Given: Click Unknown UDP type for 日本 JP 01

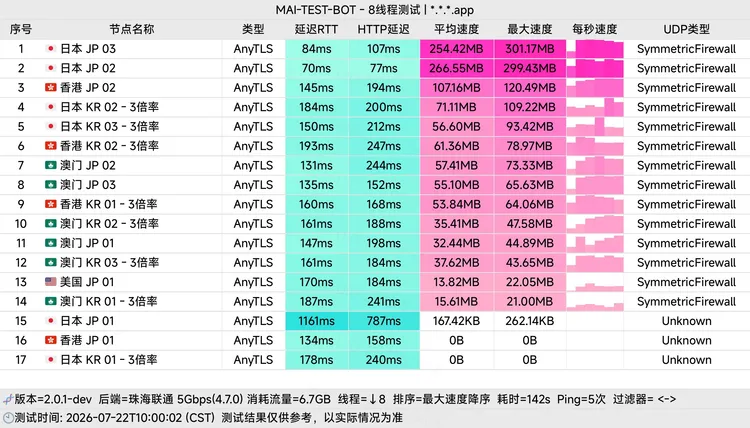Looking at the screenshot, I should 686,320.
